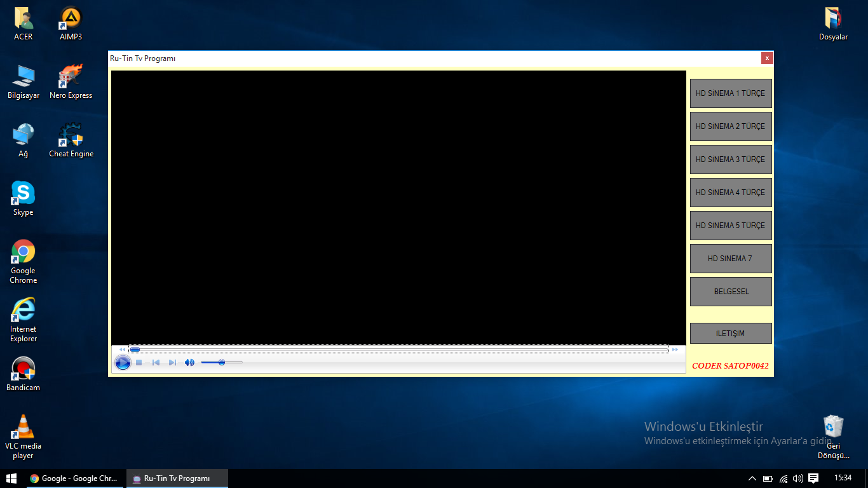Select the Geri Dönüşüm recycle bin icon
The height and width of the screenshot is (488, 868).
tap(833, 437)
